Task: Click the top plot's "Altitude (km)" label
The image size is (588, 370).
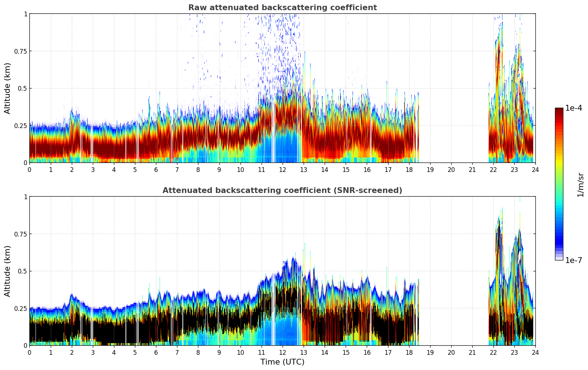Action: (8, 88)
